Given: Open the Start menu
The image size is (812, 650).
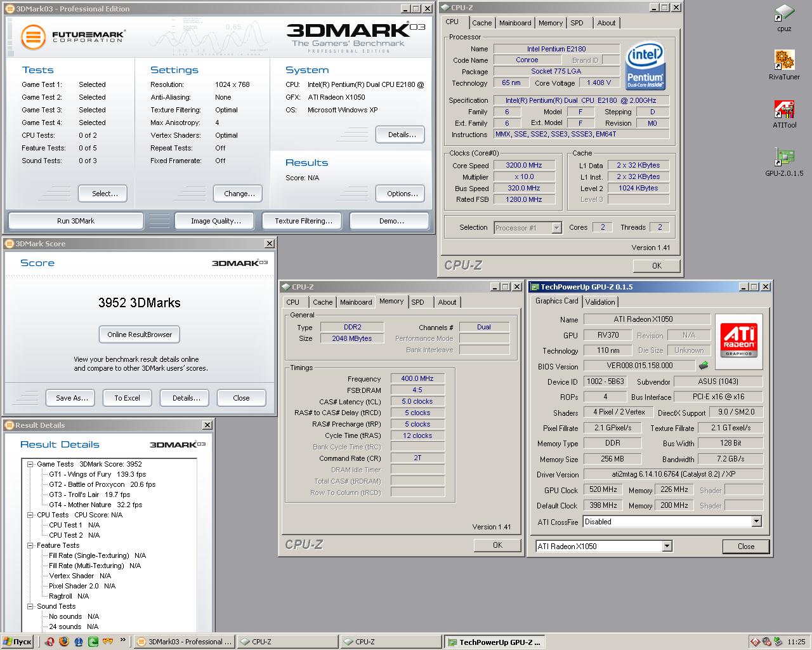Looking at the screenshot, I should pyautogui.click(x=17, y=642).
